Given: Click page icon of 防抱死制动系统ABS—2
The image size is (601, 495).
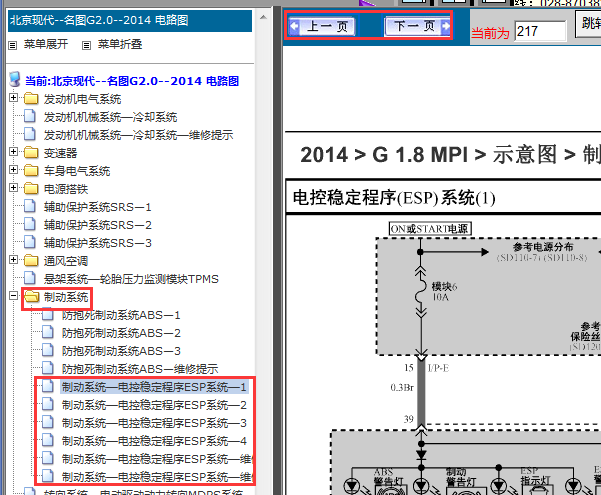Looking at the screenshot, I should (x=48, y=332).
